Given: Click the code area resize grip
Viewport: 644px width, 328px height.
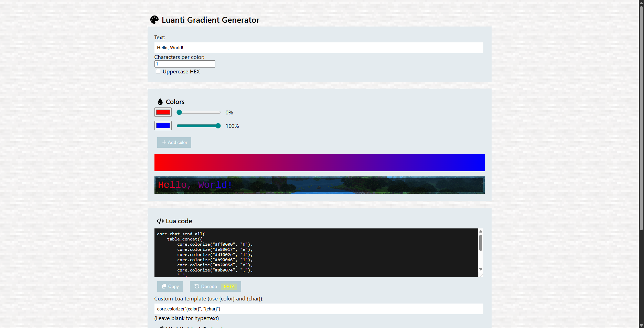Looking at the screenshot, I should click(x=481, y=275).
